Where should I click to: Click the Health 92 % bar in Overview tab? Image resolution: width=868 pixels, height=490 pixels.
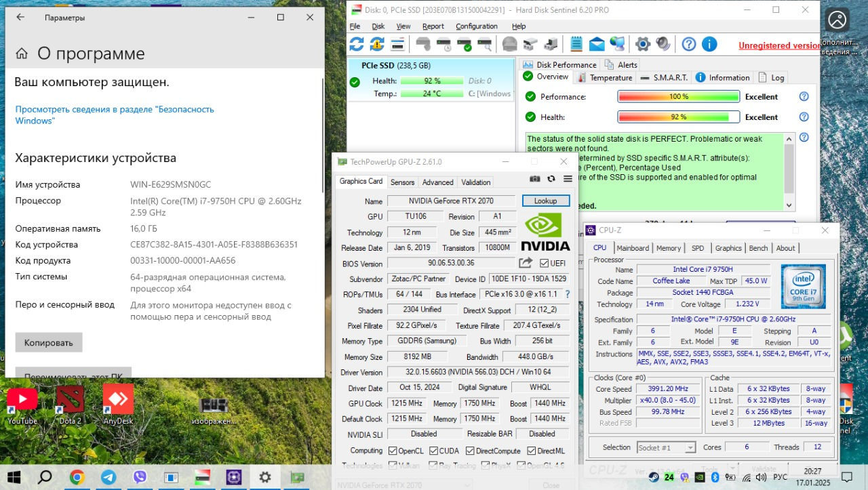[x=678, y=117]
